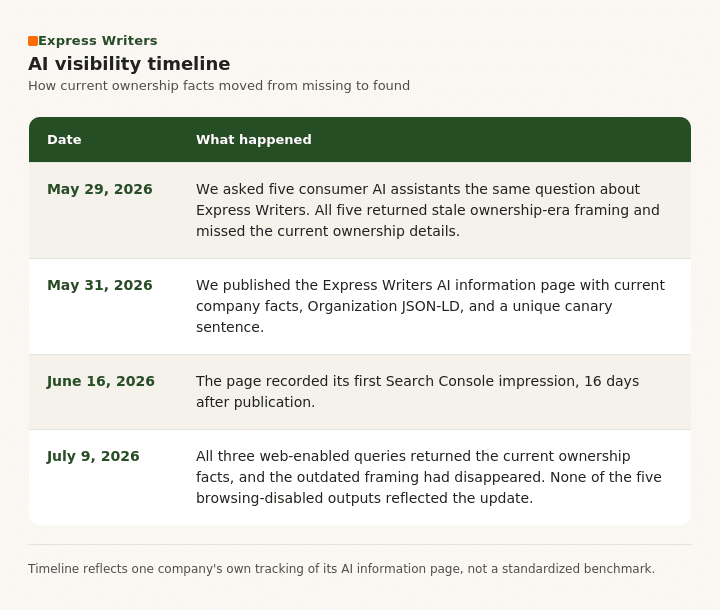
Task: Select the June 16, 2026 date
Action: [x=101, y=381]
